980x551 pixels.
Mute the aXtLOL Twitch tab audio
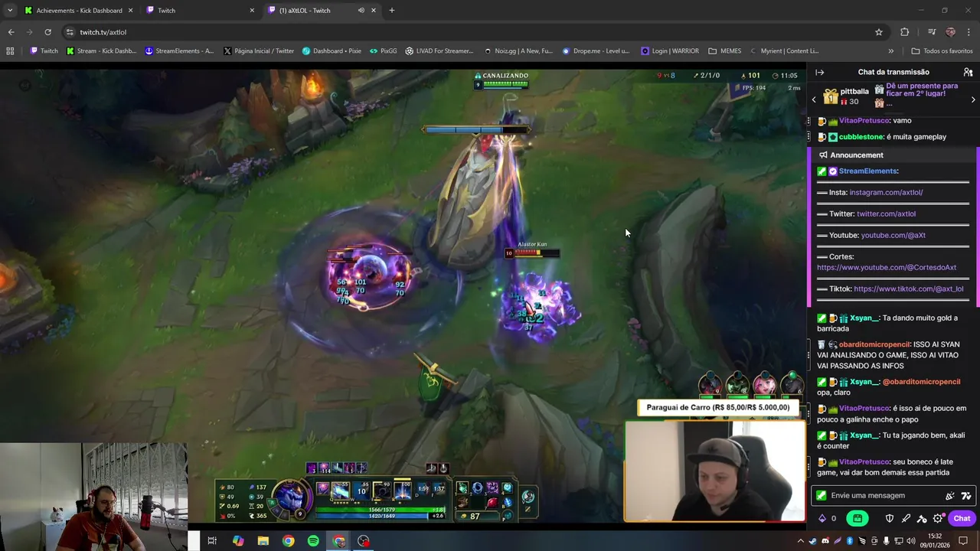361,10
